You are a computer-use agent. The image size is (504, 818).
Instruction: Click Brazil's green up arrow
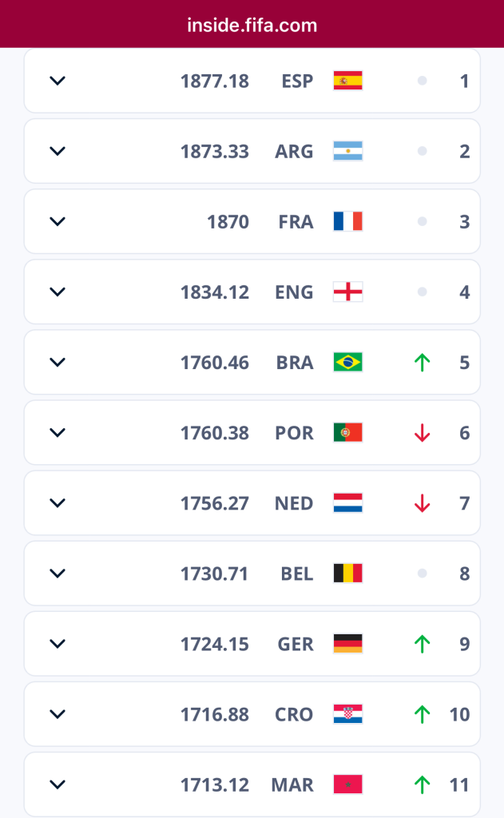422,363
